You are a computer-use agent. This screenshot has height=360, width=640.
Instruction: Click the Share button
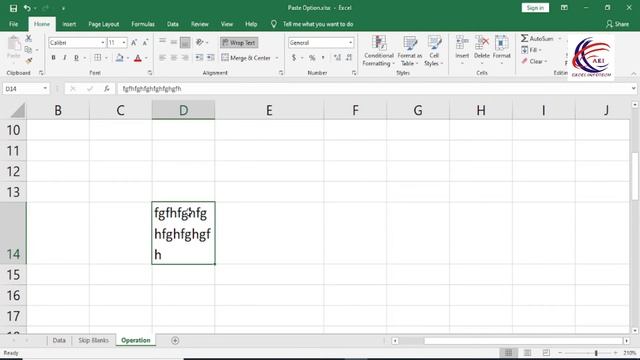click(617, 24)
